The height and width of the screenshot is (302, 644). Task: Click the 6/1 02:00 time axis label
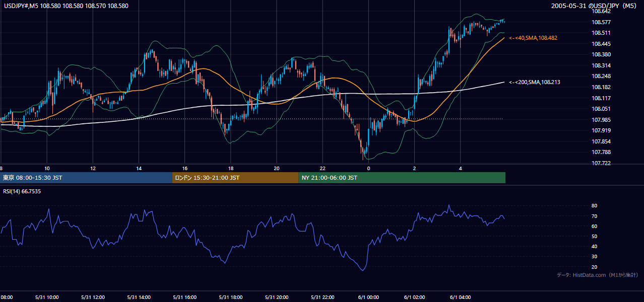414,297
